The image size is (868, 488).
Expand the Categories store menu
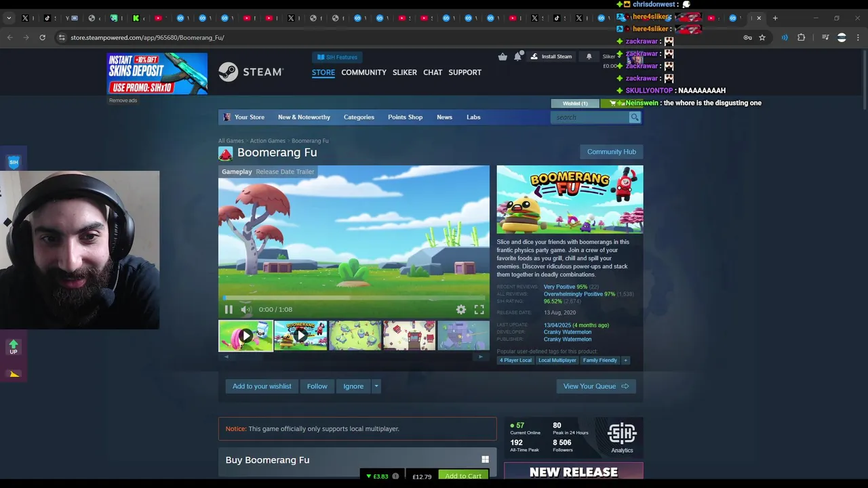tap(359, 117)
